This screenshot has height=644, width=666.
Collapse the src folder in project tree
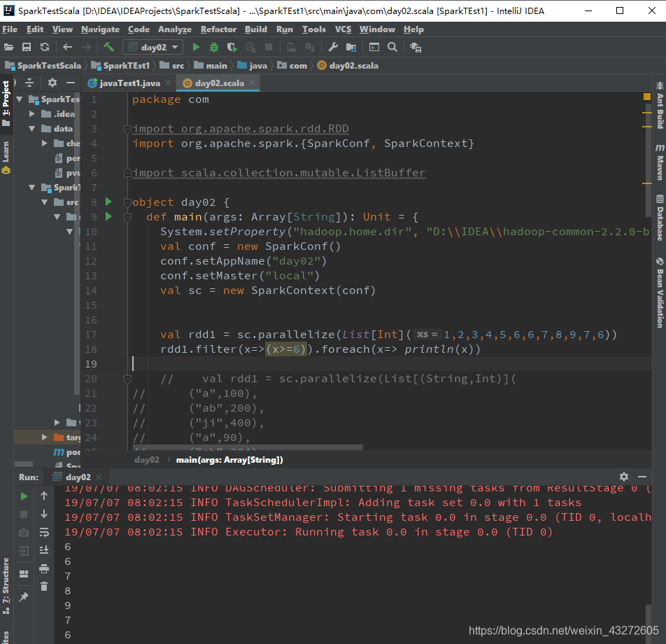45,202
